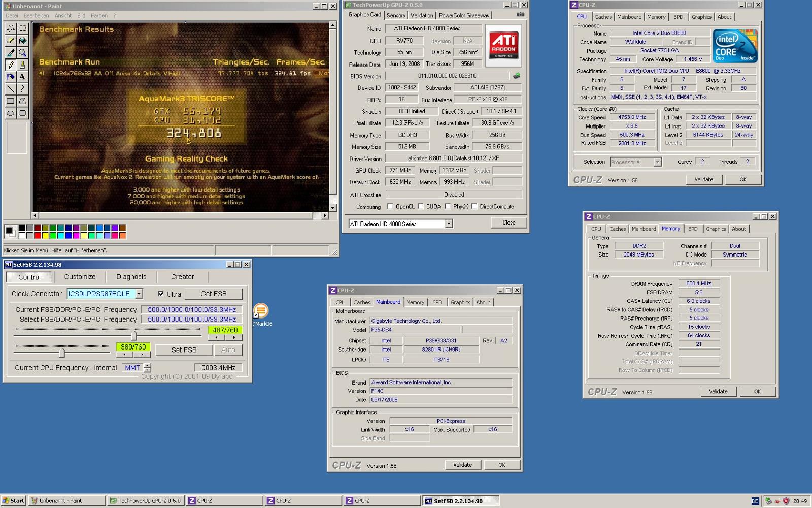Open the Clock Generator dropdown in SetFSB
The width and height of the screenshot is (812, 508).
point(139,294)
